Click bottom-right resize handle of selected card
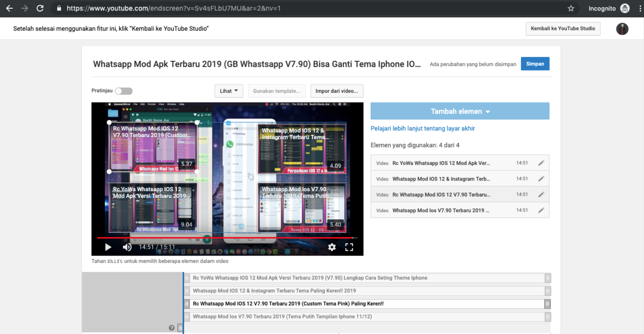644x334 pixels. 197,172
